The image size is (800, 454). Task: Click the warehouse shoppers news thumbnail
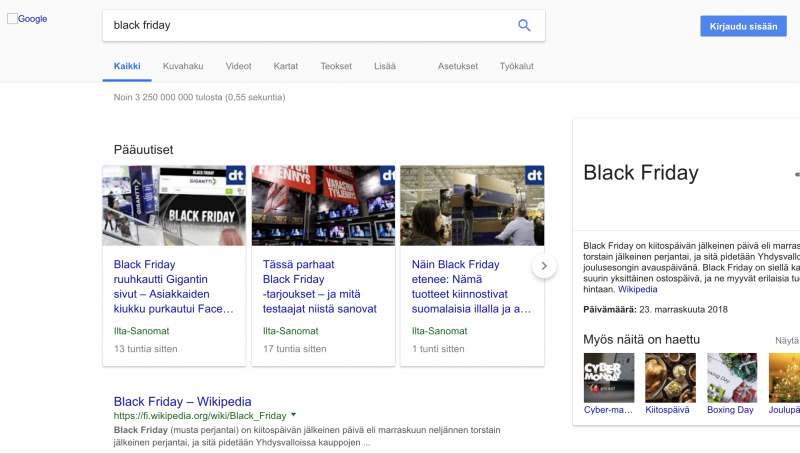(472, 206)
